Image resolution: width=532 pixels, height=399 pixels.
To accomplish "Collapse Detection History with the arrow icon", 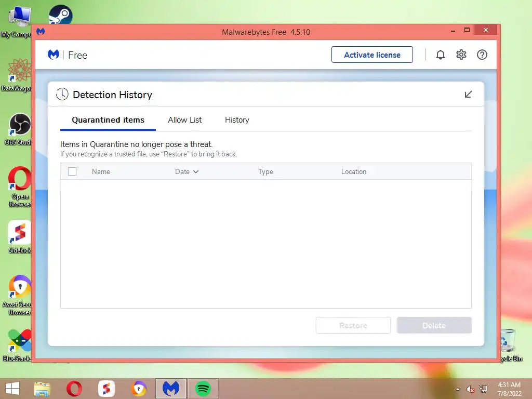I will 468,95.
